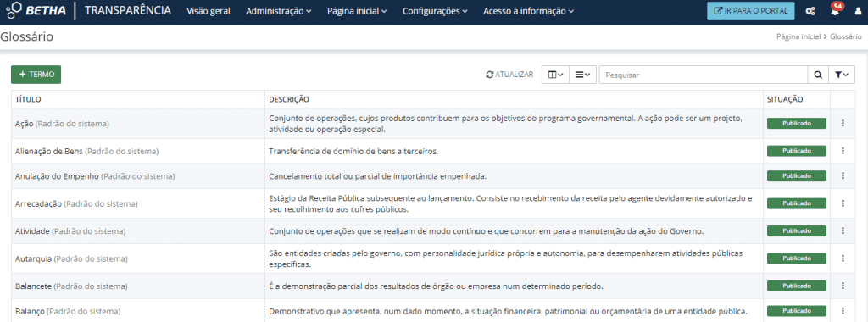
Task: Select the Balancete term title
Action: [33, 286]
